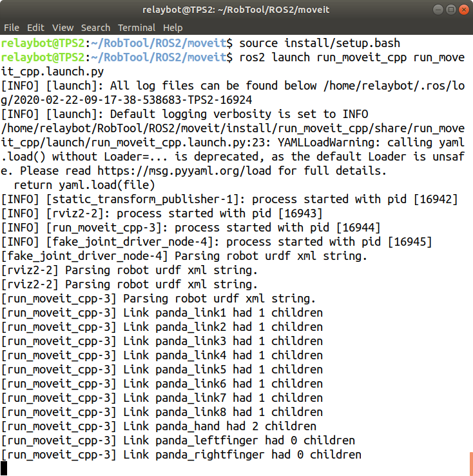Viewport: 473px width, 476px height.
Task: Close the terminal window
Action: pos(464,10)
